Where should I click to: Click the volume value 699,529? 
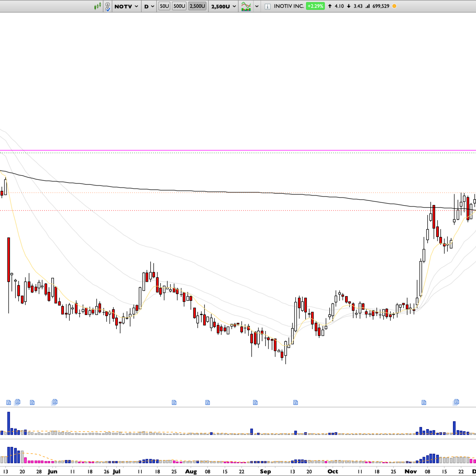pyautogui.click(x=381, y=6)
